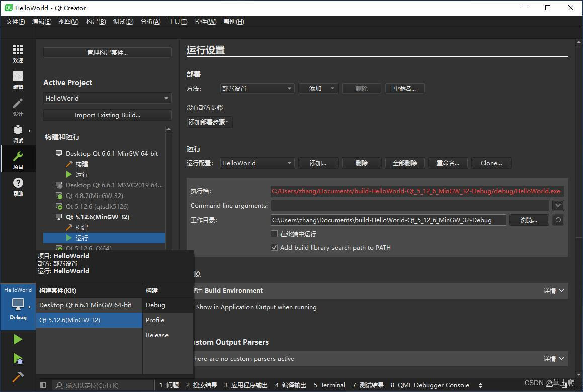This screenshot has width=583, height=392.
Task: Run the project with the green play icon
Action: click(x=18, y=339)
